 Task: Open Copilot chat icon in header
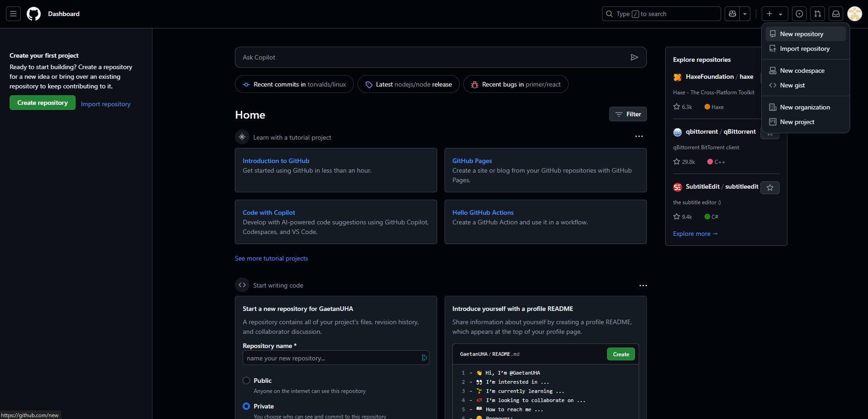[x=732, y=14]
